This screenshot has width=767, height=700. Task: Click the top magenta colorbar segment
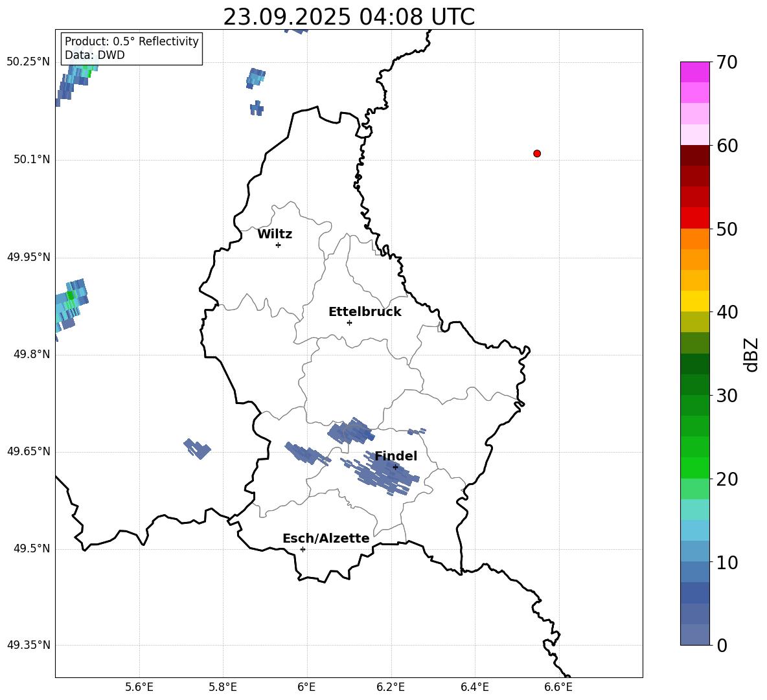pyautogui.click(x=694, y=72)
